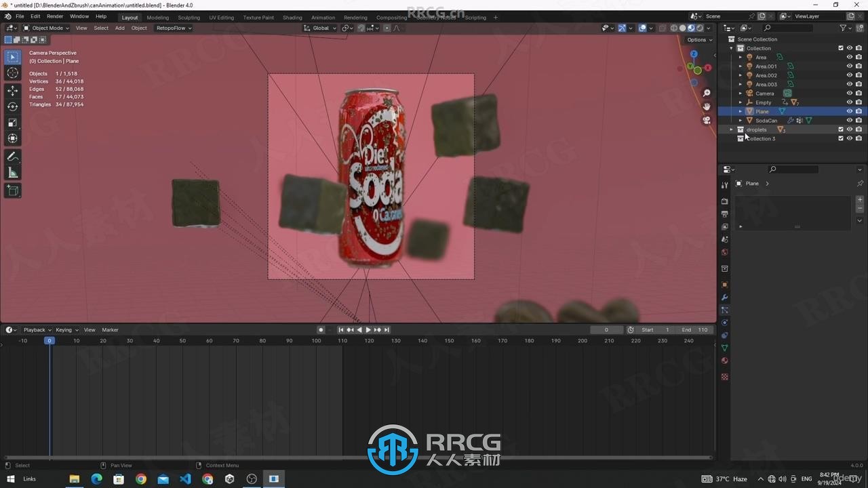868x488 pixels.
Task: Open the Modifiers properties tab
Action: (724, 298)
